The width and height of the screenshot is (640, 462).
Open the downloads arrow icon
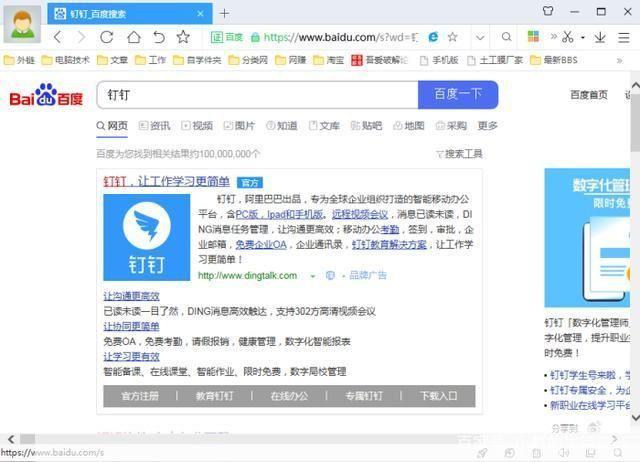coord(600,37)
